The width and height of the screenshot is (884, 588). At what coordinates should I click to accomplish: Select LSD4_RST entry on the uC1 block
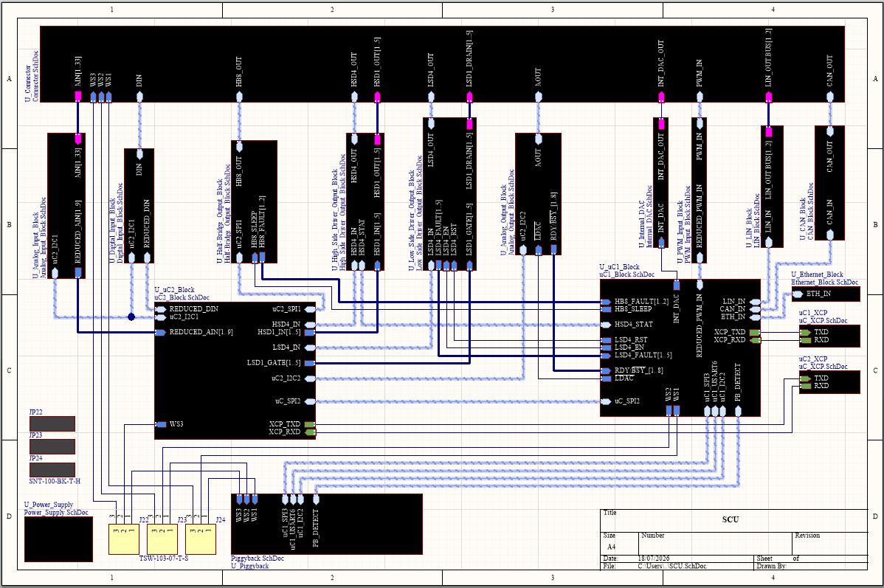pos(624,340)
